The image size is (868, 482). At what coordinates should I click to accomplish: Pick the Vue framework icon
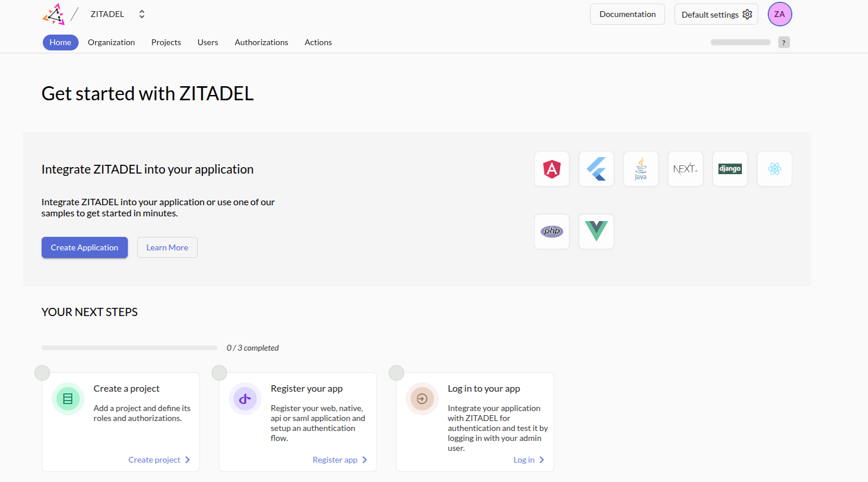pos(596,232)
